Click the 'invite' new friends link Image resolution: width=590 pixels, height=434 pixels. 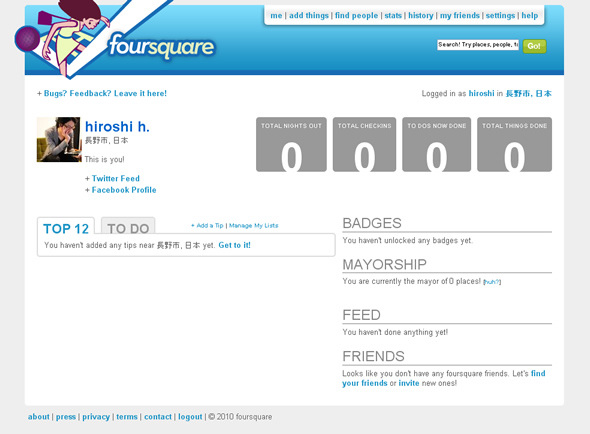(x=409, y=383)
